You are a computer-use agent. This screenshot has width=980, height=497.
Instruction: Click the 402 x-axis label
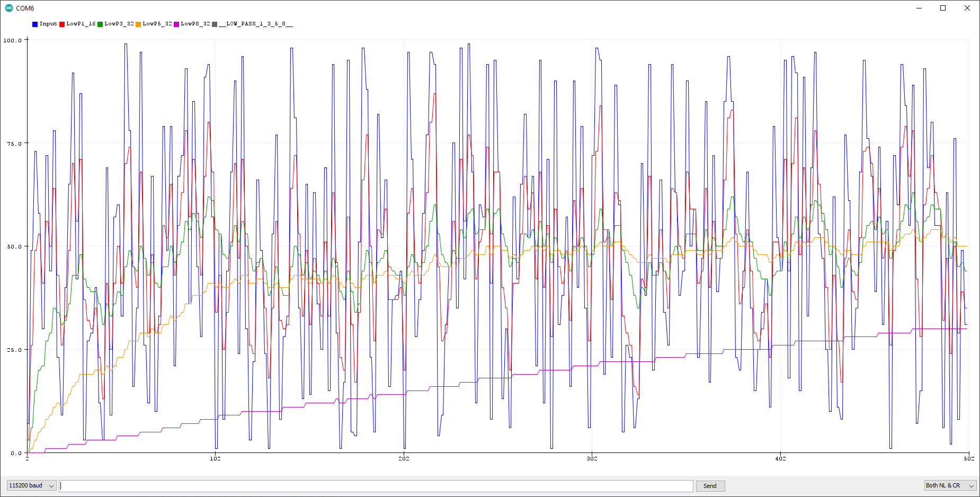point(780,458)
